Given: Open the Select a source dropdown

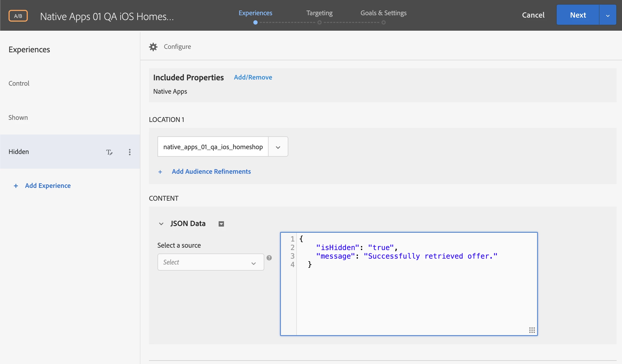Looking at the screenshot, I should 210,262.
